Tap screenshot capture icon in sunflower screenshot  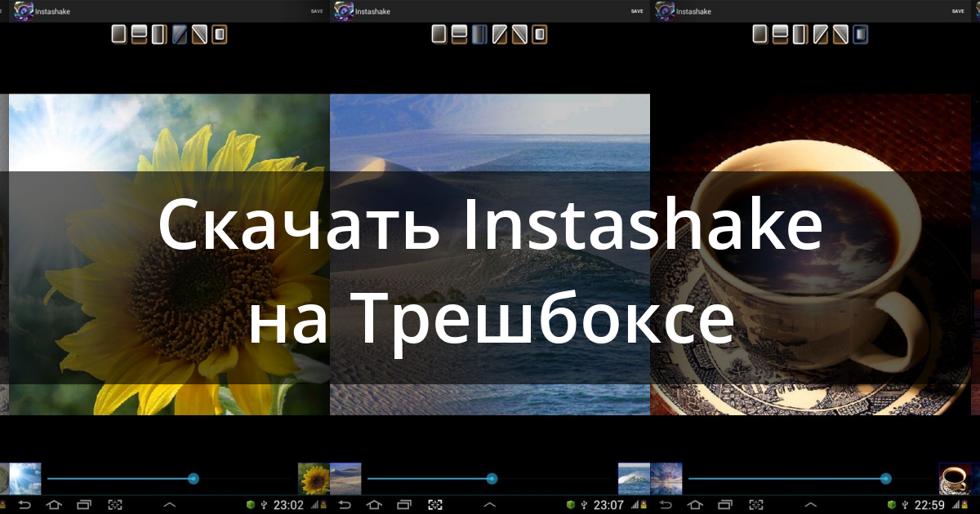115,505
